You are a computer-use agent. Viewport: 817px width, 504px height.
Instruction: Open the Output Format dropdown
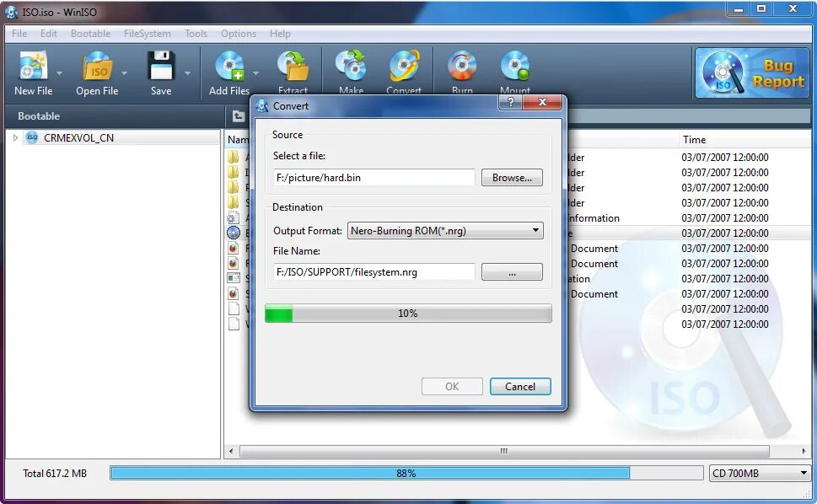point(445,231)
